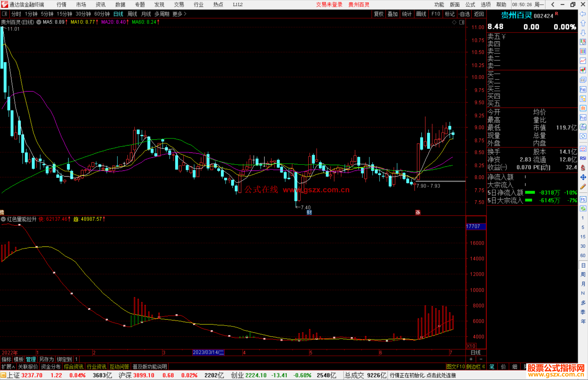Click the f(x) formula icon

click(583, 127)
